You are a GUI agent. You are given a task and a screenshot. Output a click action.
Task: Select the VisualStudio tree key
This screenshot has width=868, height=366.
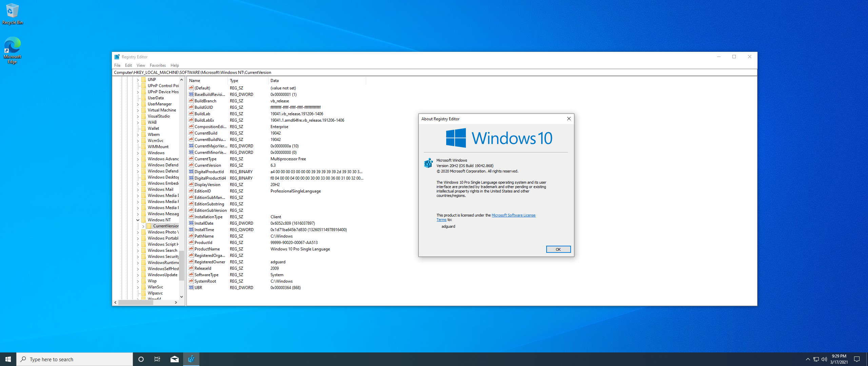159,116
